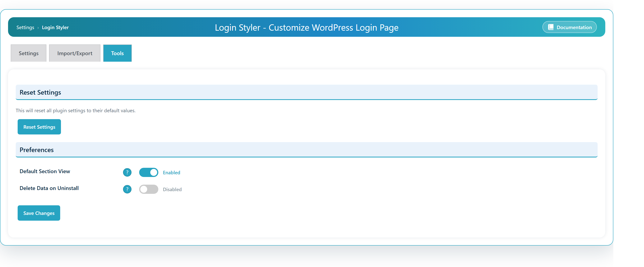This screenshot has height=267, width=644.
Task: Click the Disabled status label
Action: point(172,190)
